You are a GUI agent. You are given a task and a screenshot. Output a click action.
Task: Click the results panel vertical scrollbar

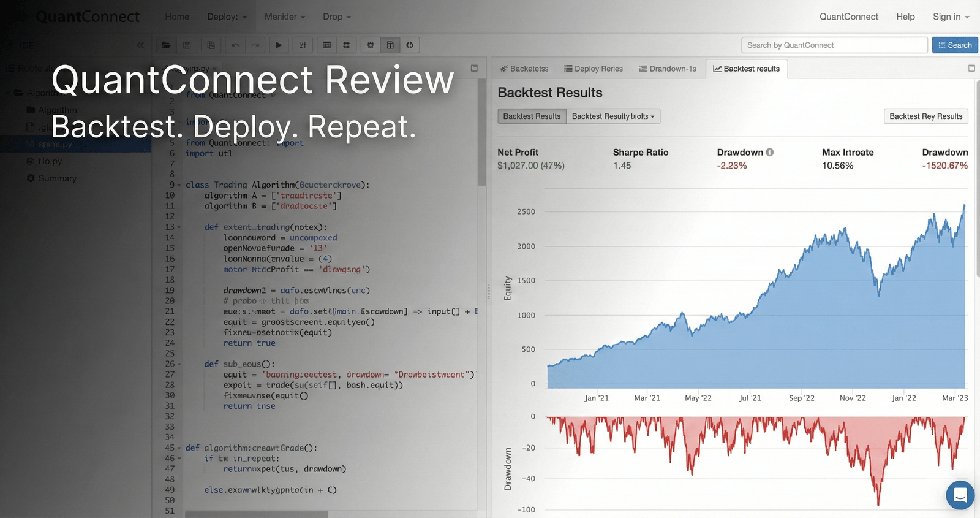click(978, 178)
